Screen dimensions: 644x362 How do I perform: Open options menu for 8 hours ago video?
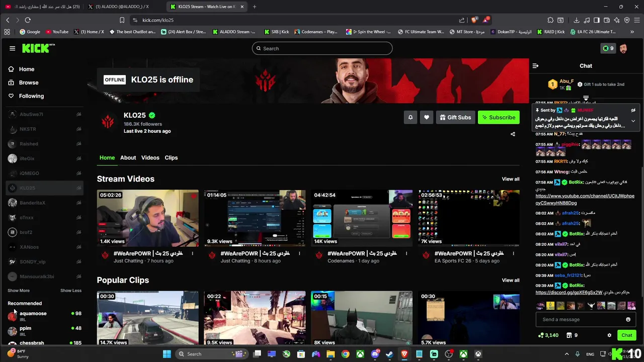pyautogui.click(x=299, y=253)
